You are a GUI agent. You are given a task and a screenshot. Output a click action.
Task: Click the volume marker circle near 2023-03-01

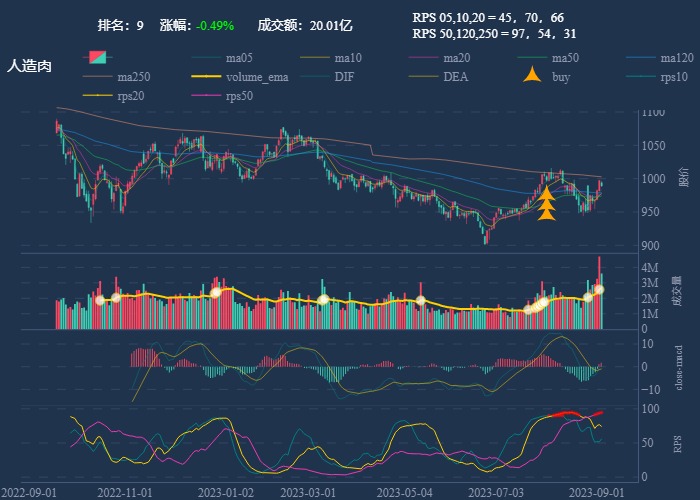click(323, 299)
